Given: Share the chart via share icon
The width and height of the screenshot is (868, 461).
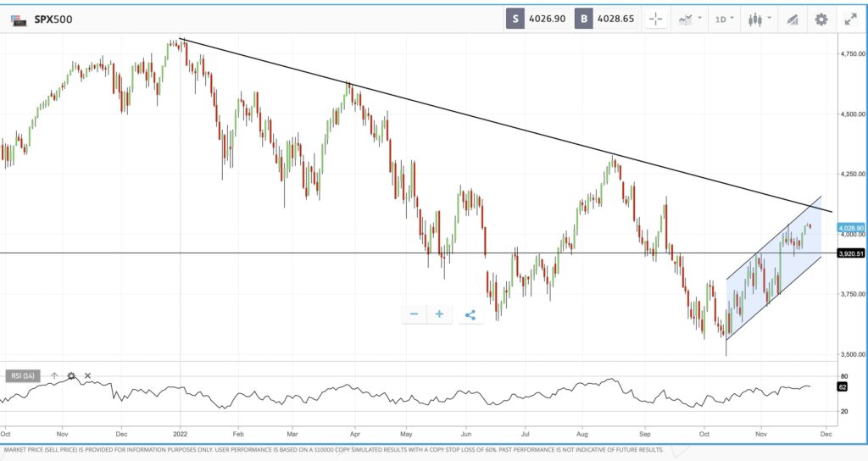Looking at the screenshot, I should click(470, 315).
